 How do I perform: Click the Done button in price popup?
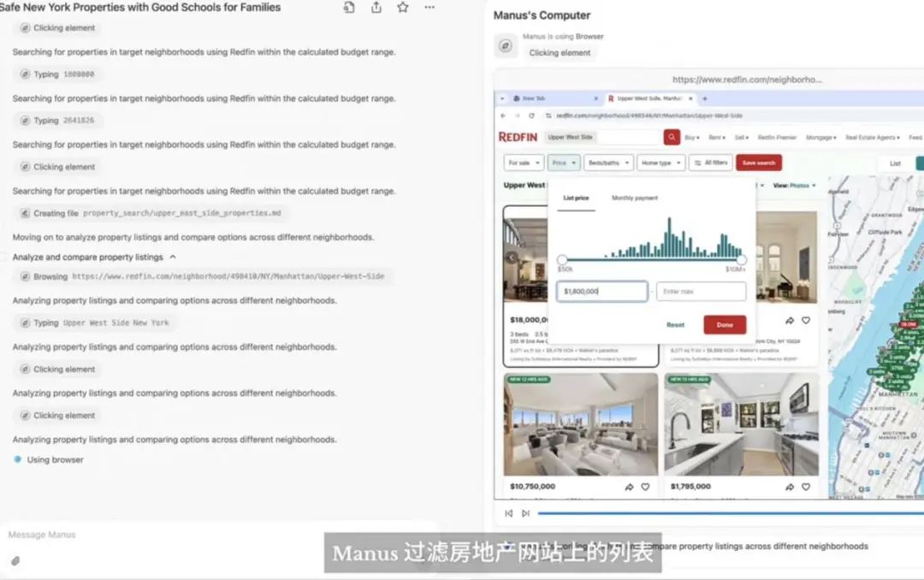[725, 325]
